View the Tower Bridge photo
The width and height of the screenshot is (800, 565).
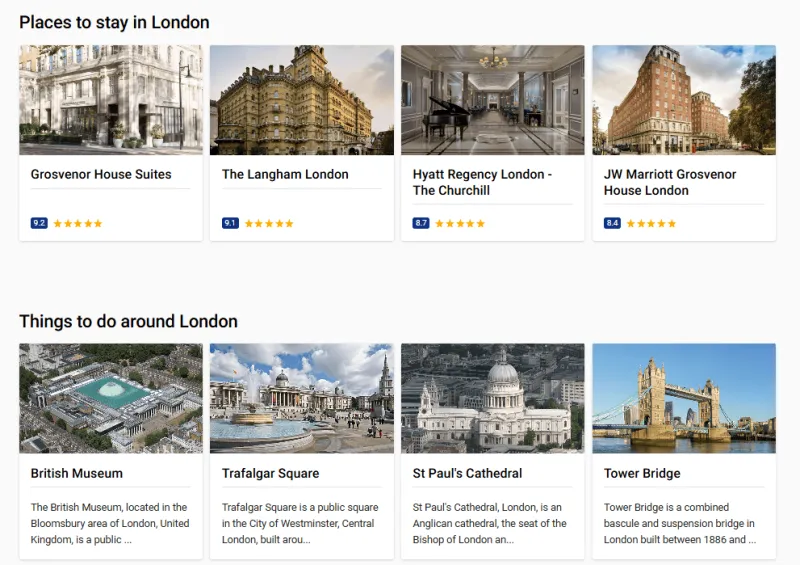(x=684, y=398)
